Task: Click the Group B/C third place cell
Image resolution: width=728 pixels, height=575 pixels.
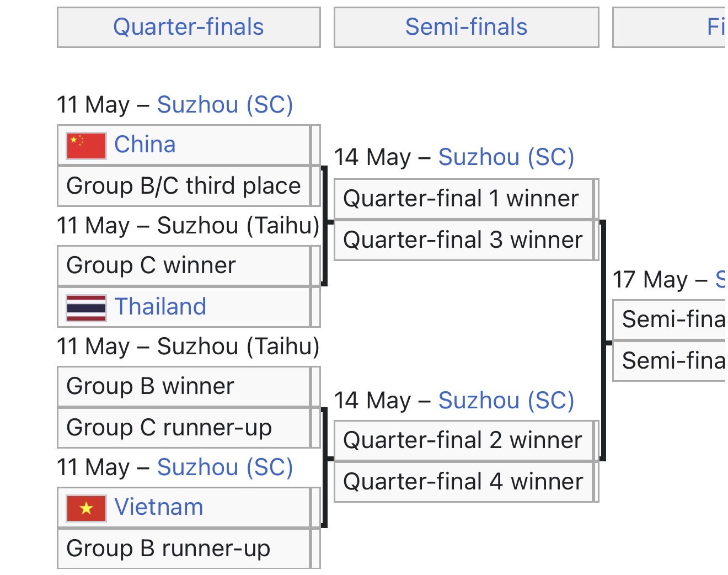Action: coord(184,186)
